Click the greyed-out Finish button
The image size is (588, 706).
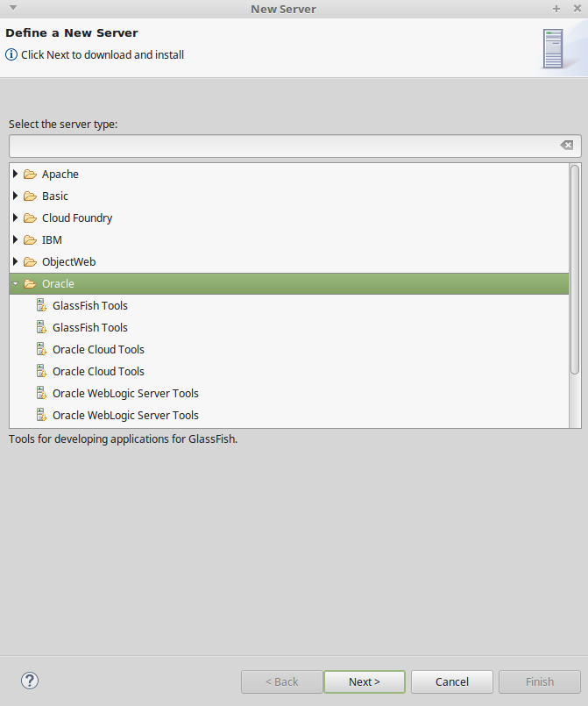pos(540,681)
